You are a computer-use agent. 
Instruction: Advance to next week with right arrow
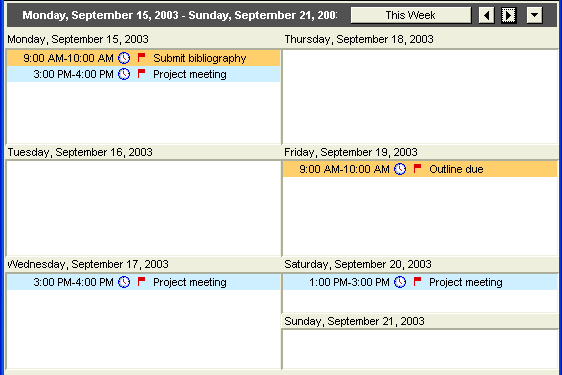coord(509,15)
